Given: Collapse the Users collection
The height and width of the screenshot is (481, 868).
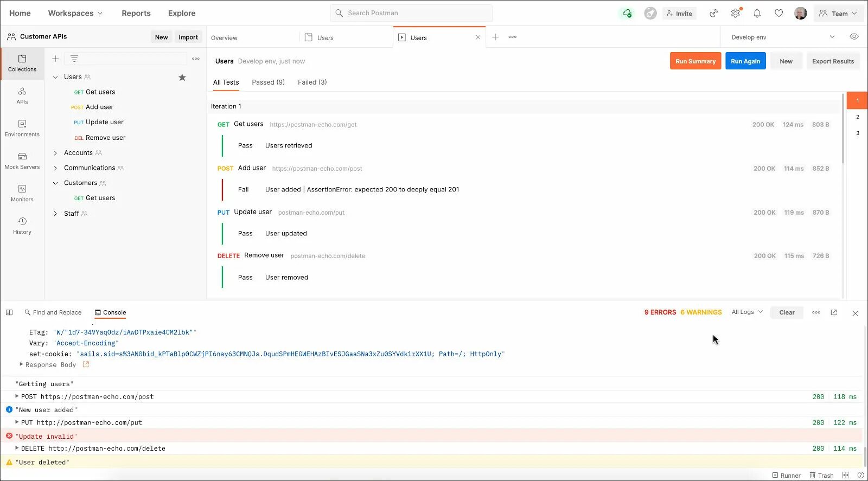Looking at the screenshot, I should (x=55, y=77).
